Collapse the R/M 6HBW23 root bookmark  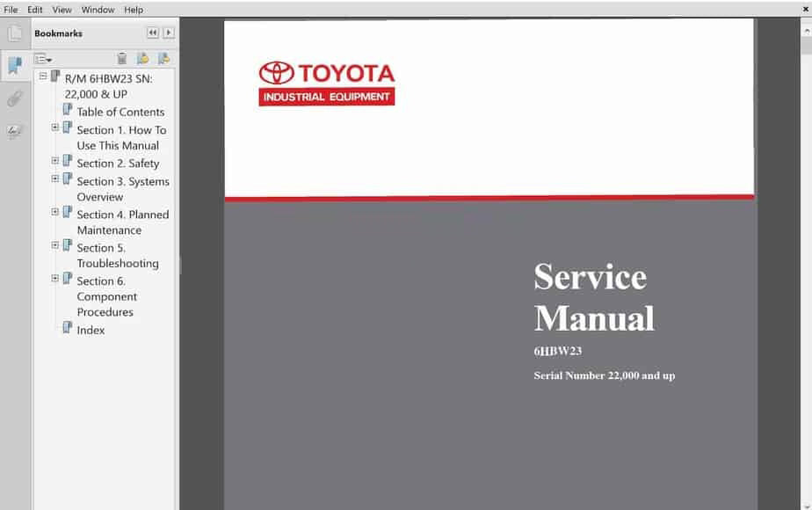pos(43,76)
